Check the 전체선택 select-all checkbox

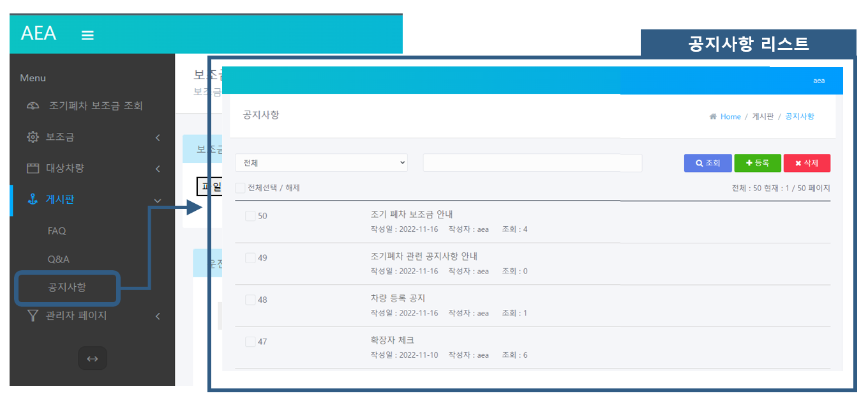point(240,188)
